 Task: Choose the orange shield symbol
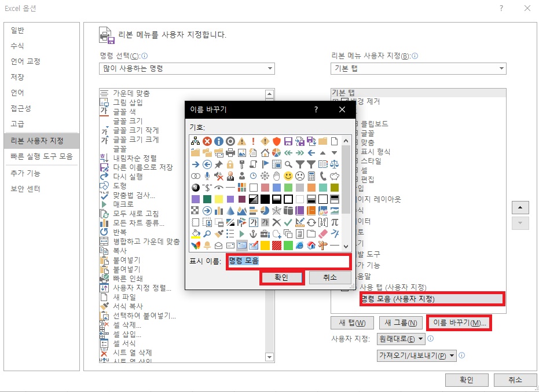coord(276,141)
